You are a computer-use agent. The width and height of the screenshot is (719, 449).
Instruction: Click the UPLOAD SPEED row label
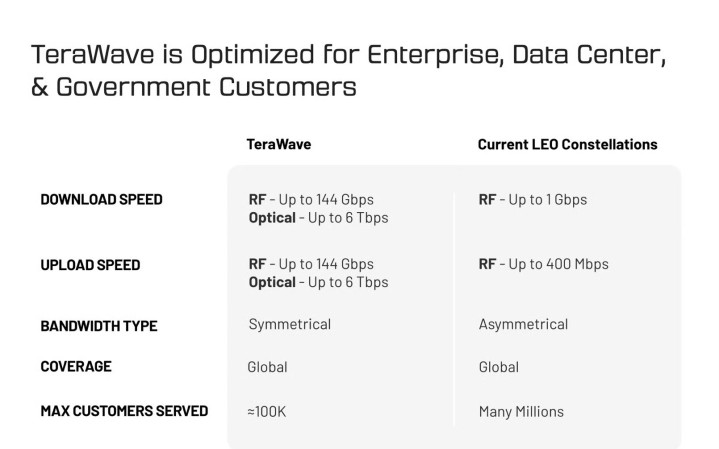[90, 265]
